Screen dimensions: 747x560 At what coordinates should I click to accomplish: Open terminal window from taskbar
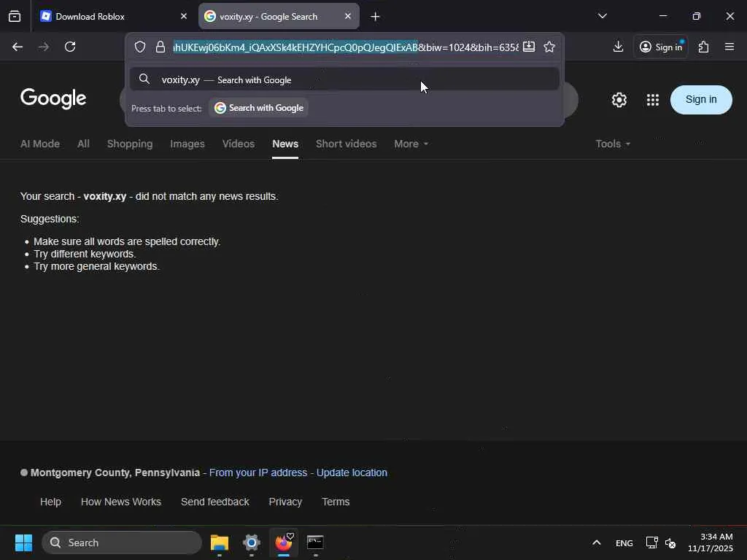[315, 542]
